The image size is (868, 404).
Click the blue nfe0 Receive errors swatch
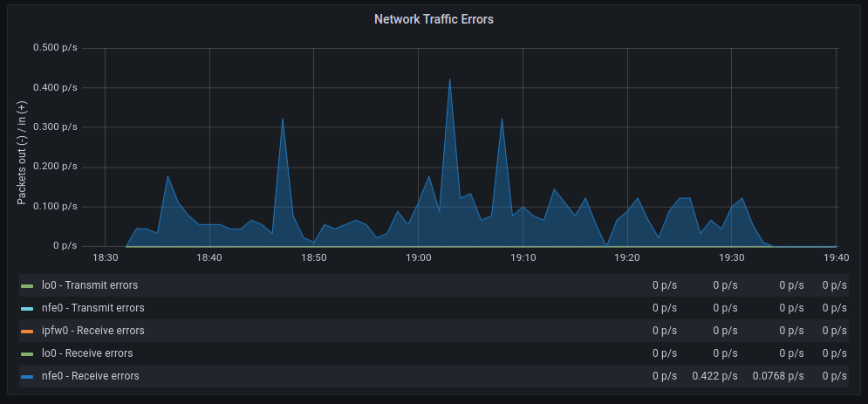(27, 376)
